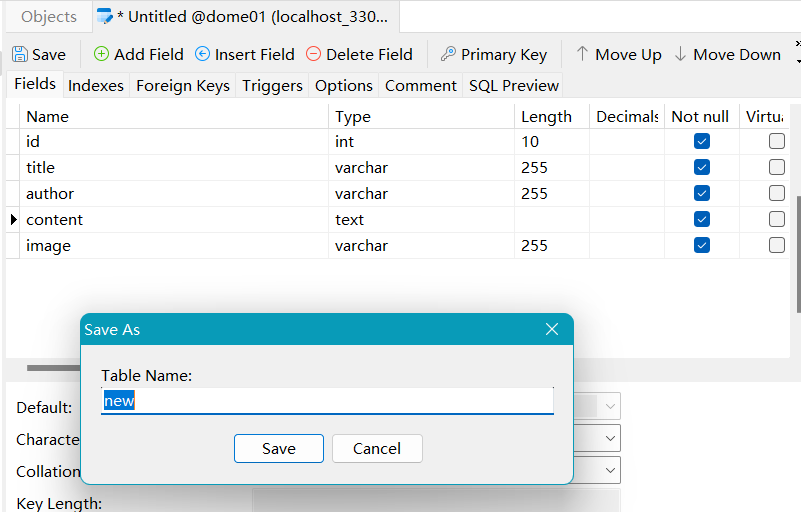Click the Save button in the dialog
Image resolution: width=801 pixels, height=512 pixels.
point(279,449)
